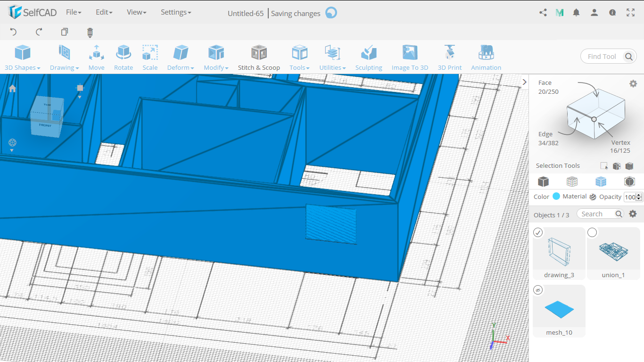The height and width of the screenshot is (362, 644).
Task: Click the Redo arrow icon
Action: click(x=39, y=32)
